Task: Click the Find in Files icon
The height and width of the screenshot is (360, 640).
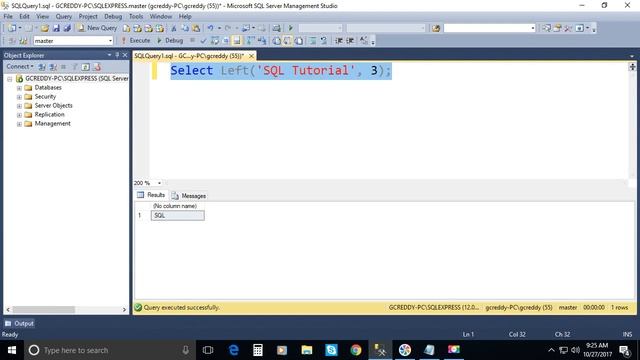Action: point(436,28)
